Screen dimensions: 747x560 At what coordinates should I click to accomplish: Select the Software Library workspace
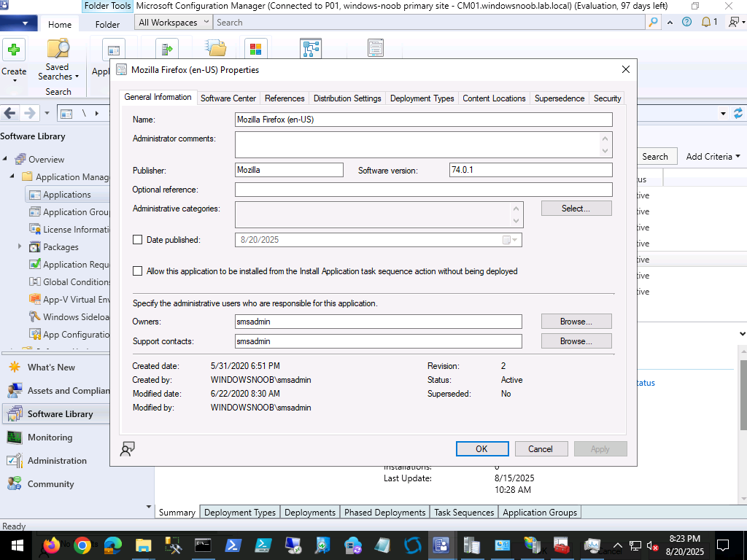(56, 414)
